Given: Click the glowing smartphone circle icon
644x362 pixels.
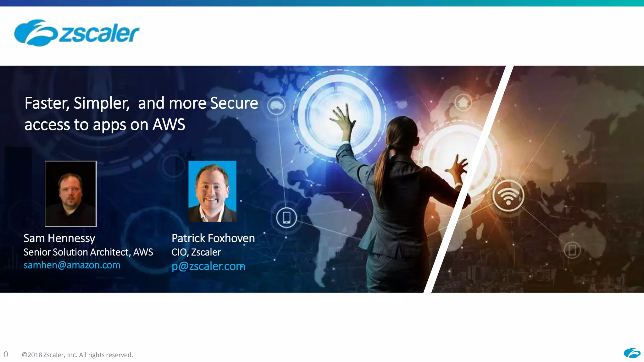Looking at the screenshot, I should (x=286, y=217).
